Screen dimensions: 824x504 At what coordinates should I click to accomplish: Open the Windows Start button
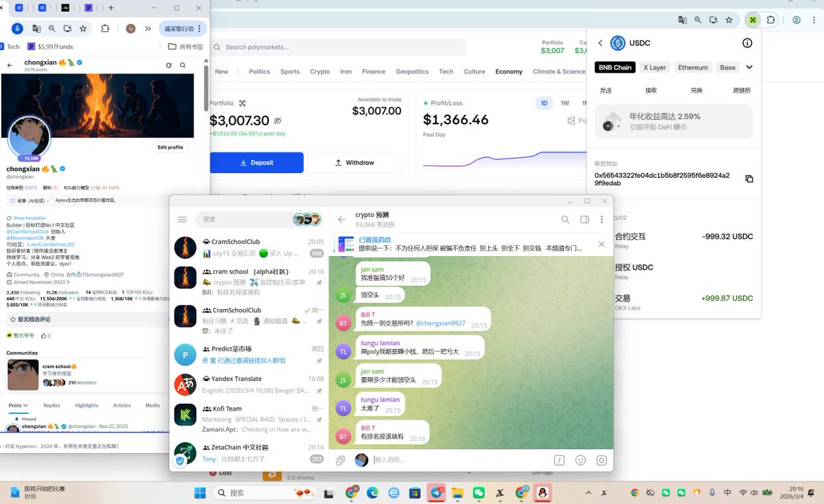pos(200,492)
